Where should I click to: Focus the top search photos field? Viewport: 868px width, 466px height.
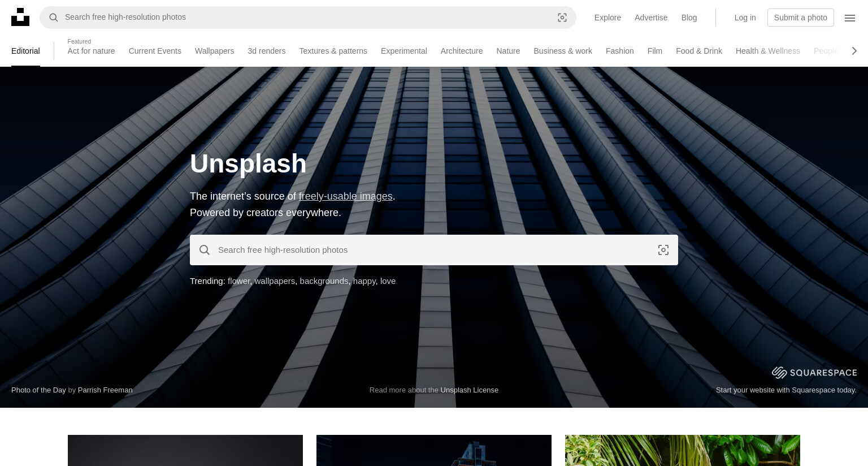click(308, 18)
